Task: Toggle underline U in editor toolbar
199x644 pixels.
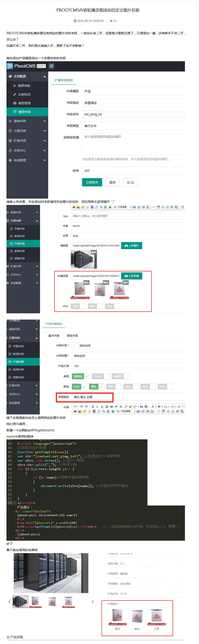Action: [102, 406]
